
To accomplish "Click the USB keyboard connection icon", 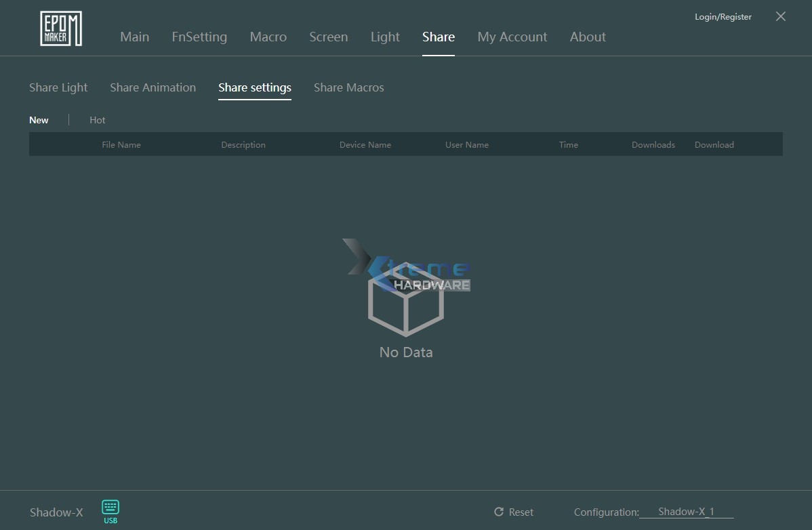I will [x=110, y=508].
